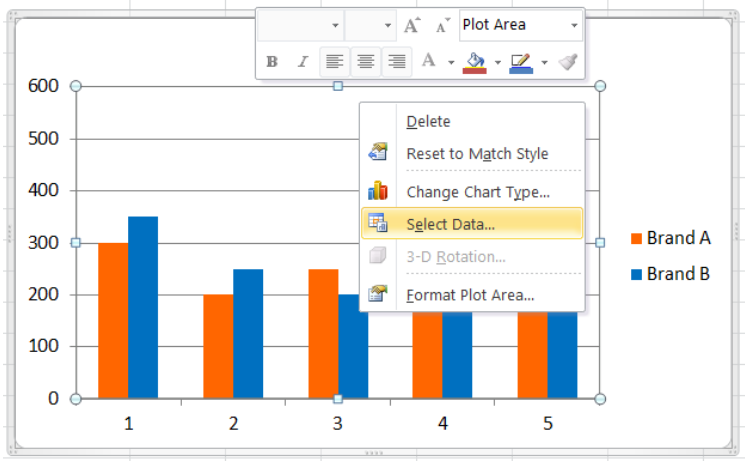Viewport: 745px width, 461px height.
Task: Center text alignment in mini toolbar
Action: click(x=365, y=62)
